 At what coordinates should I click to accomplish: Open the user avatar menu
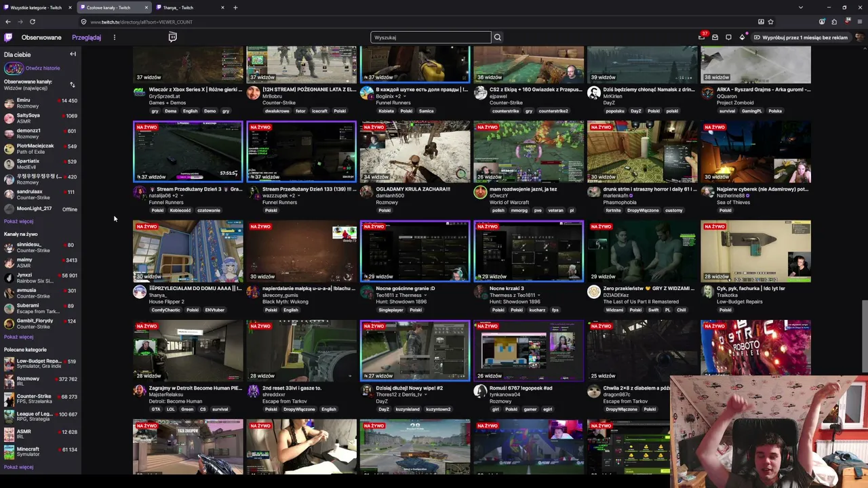click(x=859, y=37)
